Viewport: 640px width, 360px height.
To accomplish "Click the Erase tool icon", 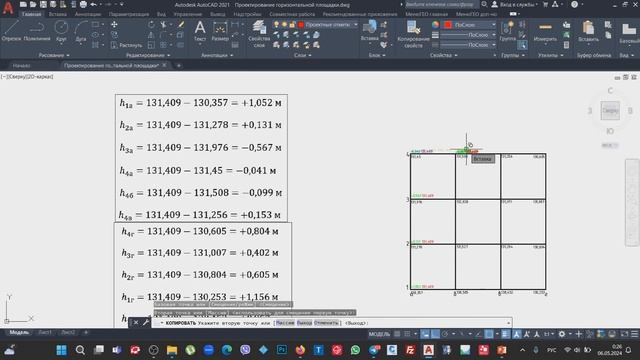I will [181, 25].
